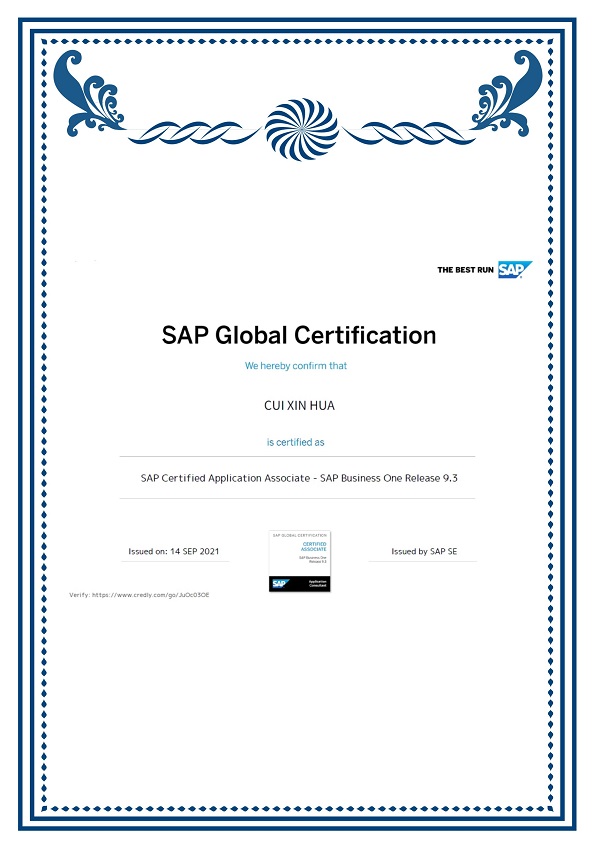Click the SAP Business One Release 9.3 text
Screen dimensions: 600x857
pyautogui.click(x=389, y=478)
